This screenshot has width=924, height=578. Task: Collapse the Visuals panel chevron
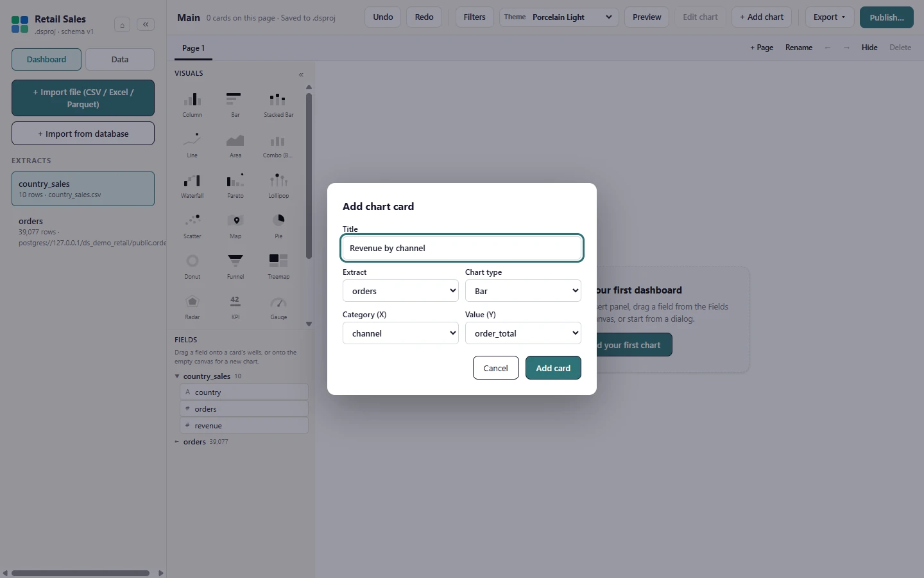301,74
